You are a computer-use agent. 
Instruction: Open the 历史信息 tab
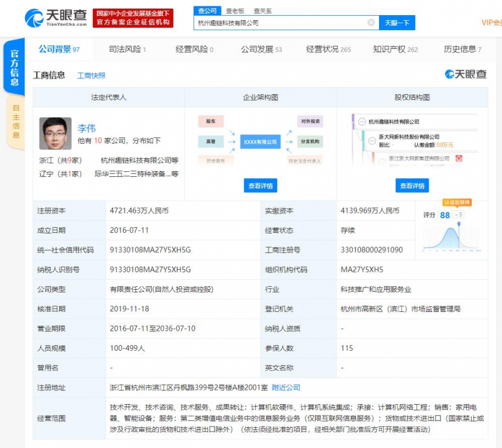point(462,50)
